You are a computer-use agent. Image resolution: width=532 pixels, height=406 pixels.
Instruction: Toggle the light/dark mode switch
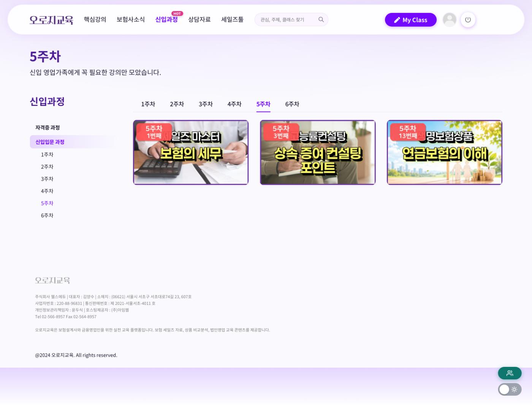tap(510, 389)
